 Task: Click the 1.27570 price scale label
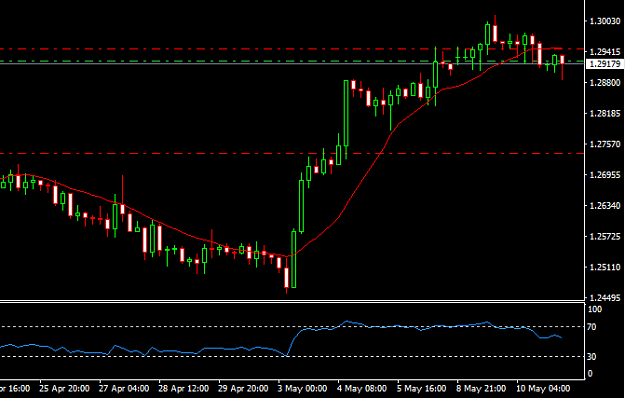pyautogui.click(x=605, y=144)
